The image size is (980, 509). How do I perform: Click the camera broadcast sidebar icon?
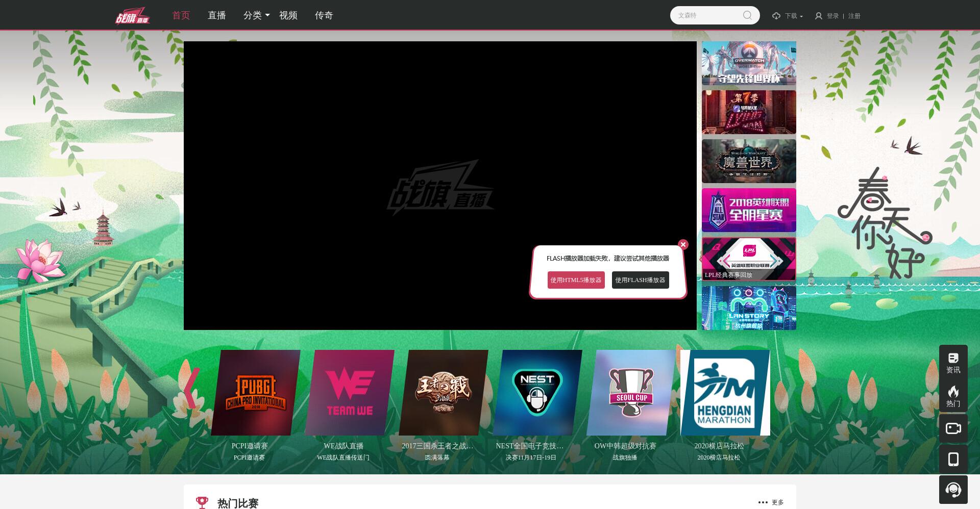953,428
